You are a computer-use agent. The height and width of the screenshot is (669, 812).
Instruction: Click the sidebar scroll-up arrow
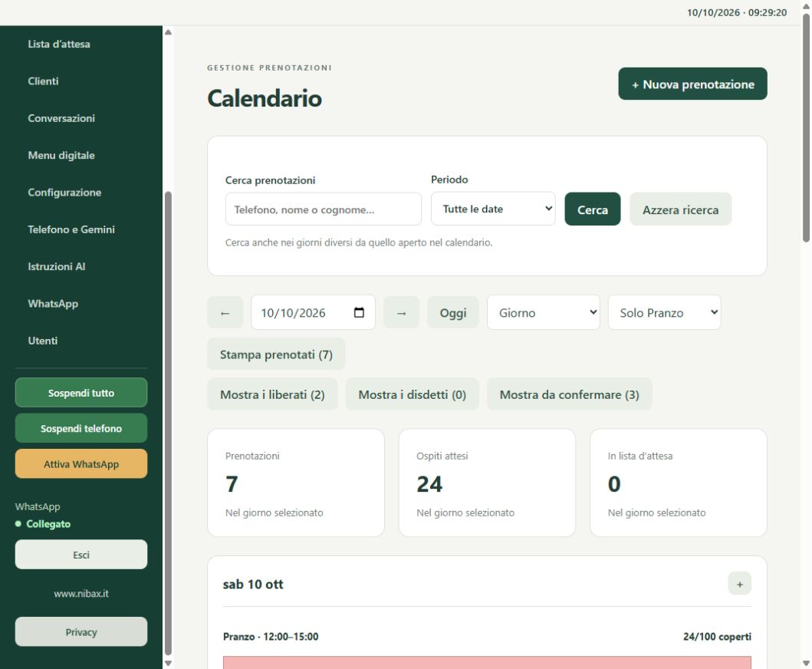[x=168, y=32]
